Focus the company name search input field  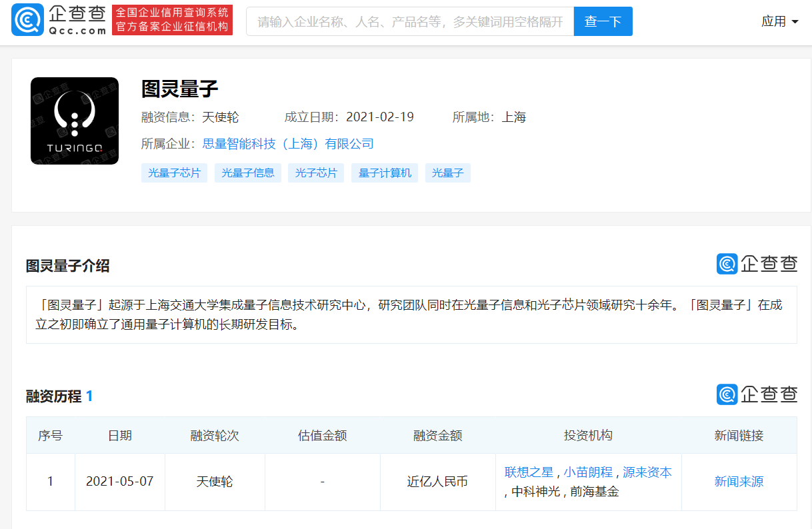[410, 21]
